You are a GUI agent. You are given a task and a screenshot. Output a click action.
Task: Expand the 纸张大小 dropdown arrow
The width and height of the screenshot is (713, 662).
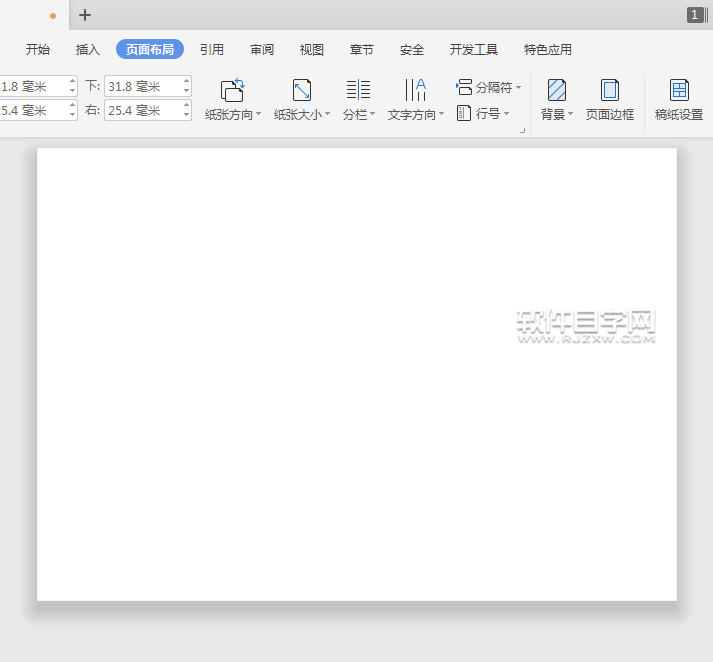point(327,115)
